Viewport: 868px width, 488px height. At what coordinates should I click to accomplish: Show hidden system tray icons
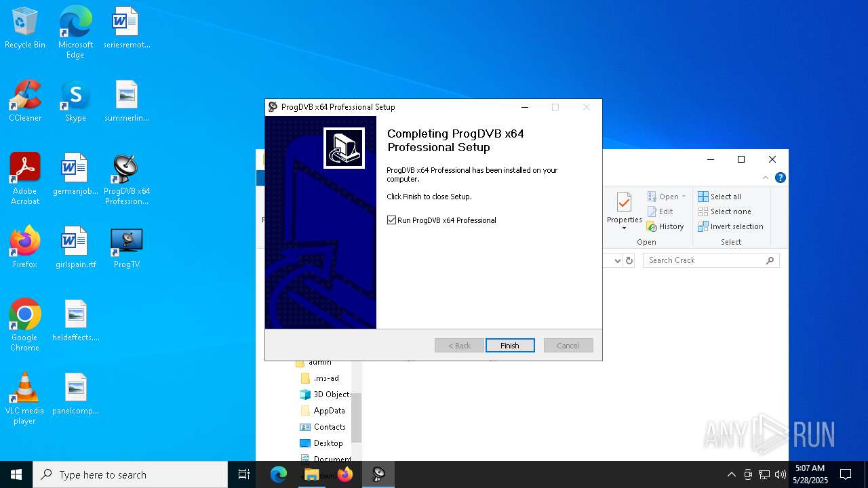(731, 474)
